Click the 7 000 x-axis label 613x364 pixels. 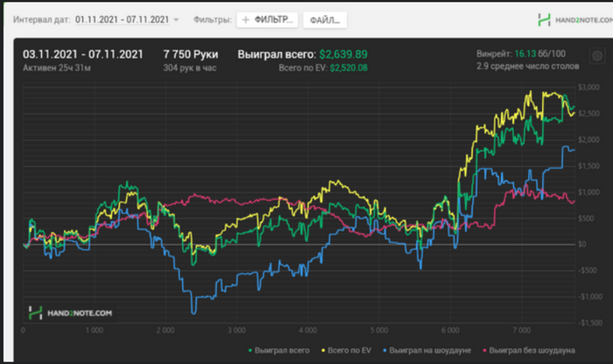click(522, 331)
